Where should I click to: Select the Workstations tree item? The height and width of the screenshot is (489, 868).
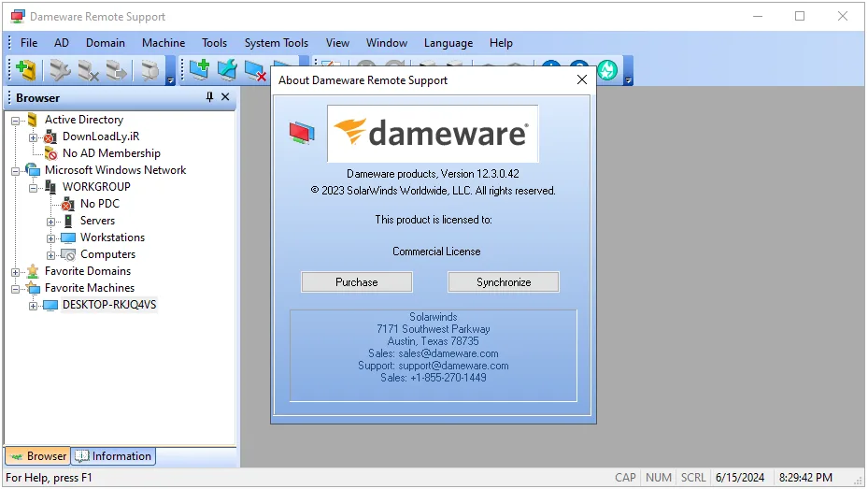[112, 237]
